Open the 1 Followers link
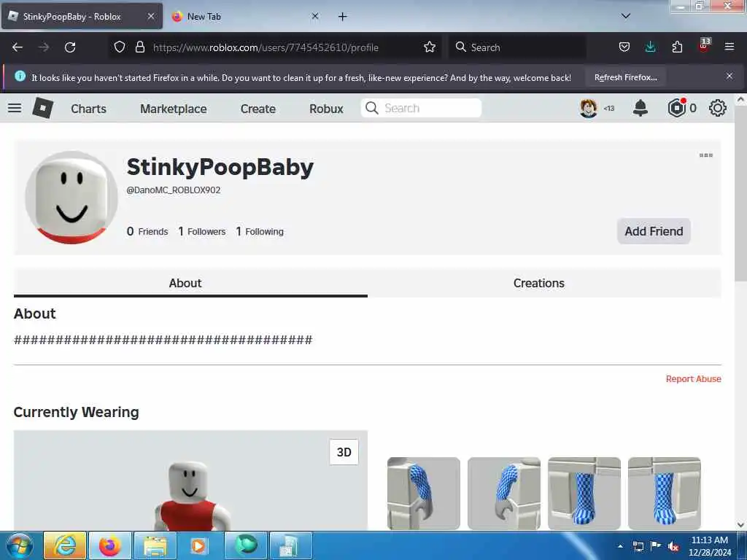 point(202,231)
